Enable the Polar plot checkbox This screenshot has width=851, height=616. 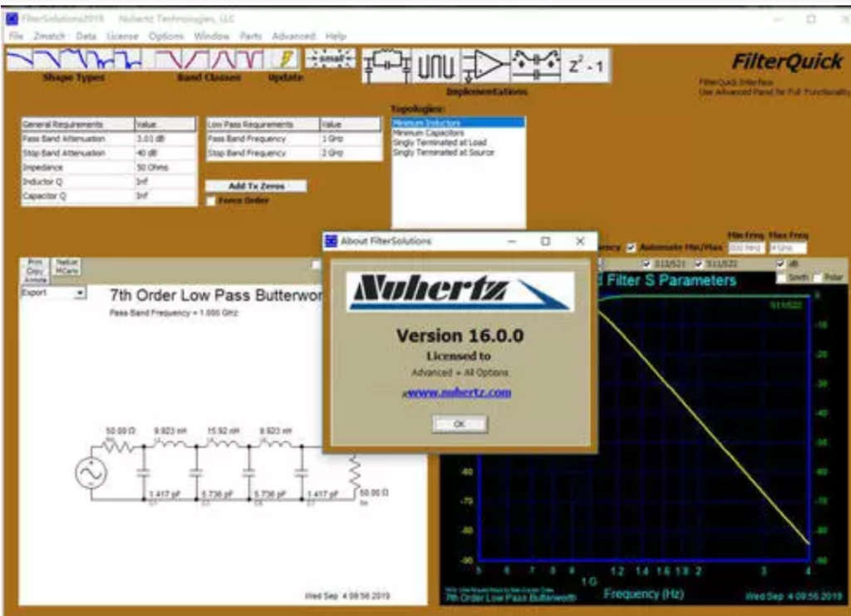pyautogui.click(x=818, y=278)
